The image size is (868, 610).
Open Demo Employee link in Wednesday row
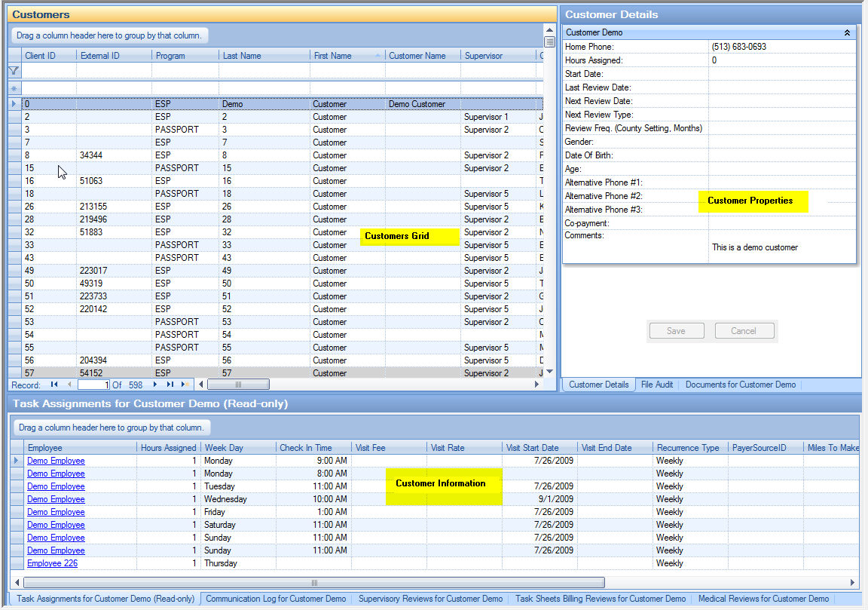[56, 498]
